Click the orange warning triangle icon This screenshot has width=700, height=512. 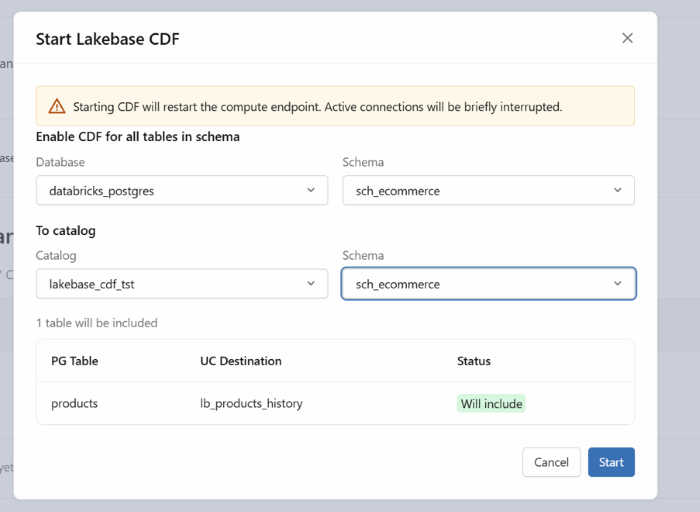[x=57, y=106]
